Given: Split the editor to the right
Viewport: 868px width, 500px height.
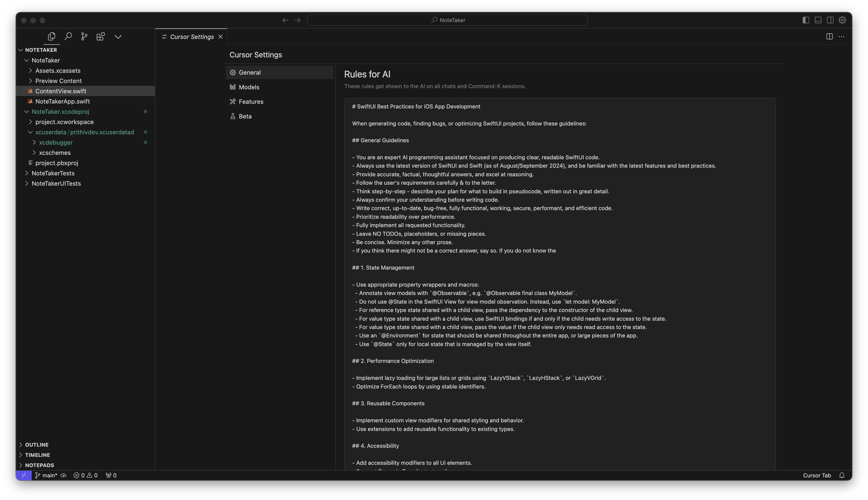Looking at the screenshot, I should [829, 36].
